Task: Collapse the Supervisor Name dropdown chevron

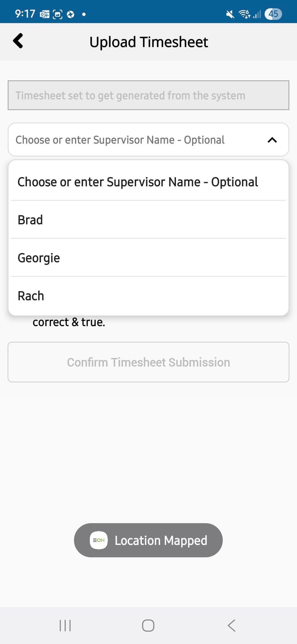Action: coord(272,140)
